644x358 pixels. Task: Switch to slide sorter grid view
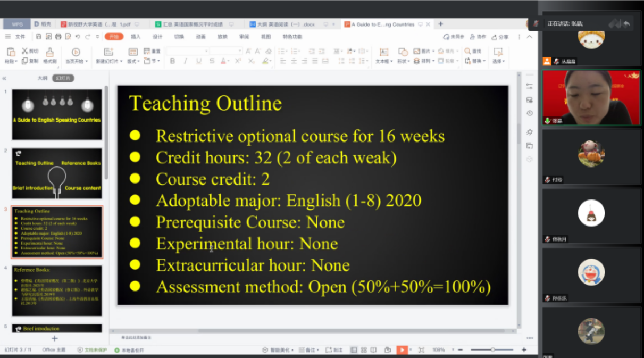[364, 350]
